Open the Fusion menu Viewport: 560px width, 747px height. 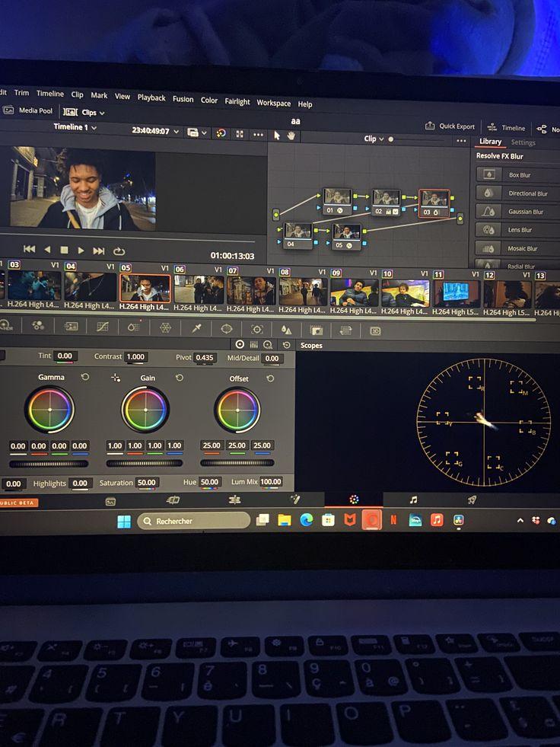pyautogui.click(x=183, y=98)
